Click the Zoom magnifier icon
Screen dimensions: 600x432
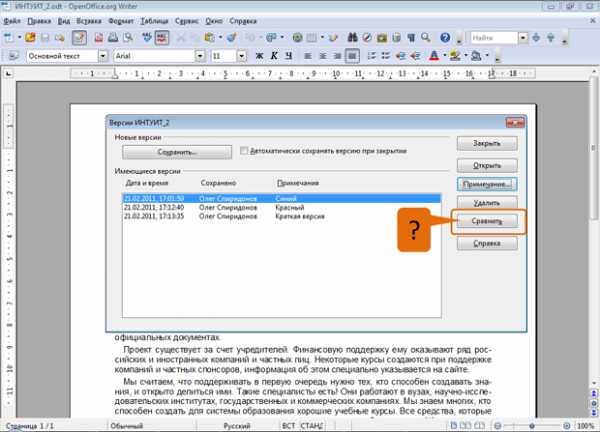point(426,37)
